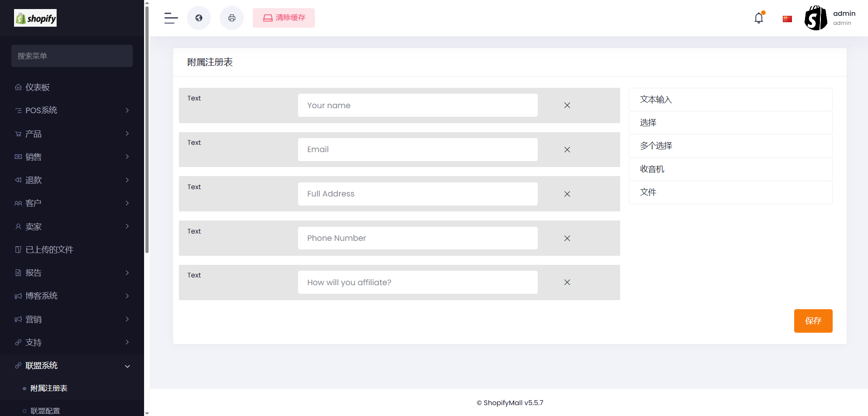Screen dimensions: 868x416
Task: Remove the "How will you affiliate?" row
Action: (567, 282)
